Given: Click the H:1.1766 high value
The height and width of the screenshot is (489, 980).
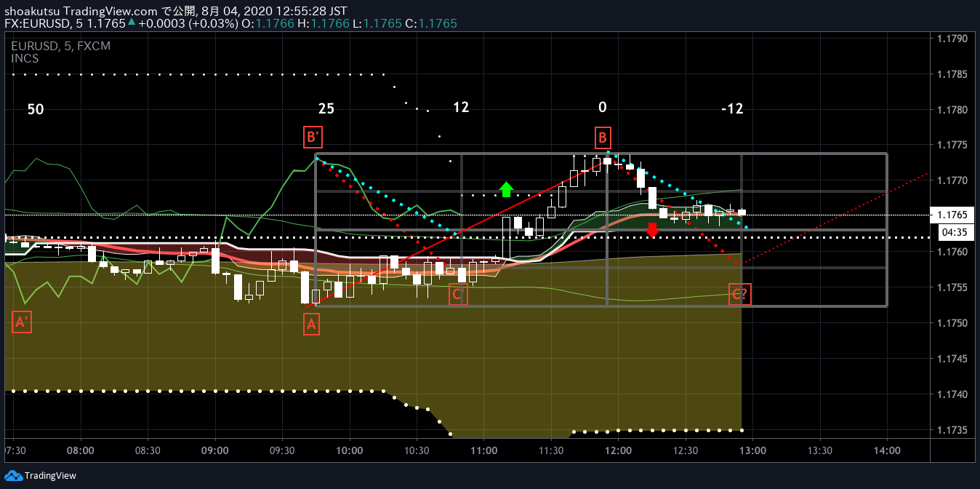Looking at the screenshot, I should pos(323,23).
